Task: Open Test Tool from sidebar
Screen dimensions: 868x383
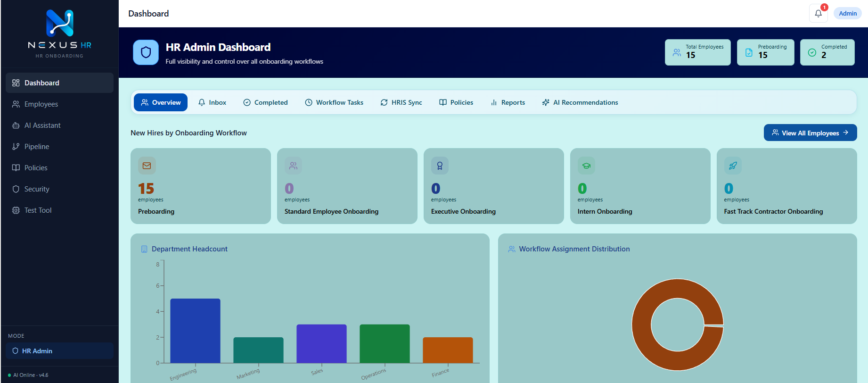Action: point(59,210)
